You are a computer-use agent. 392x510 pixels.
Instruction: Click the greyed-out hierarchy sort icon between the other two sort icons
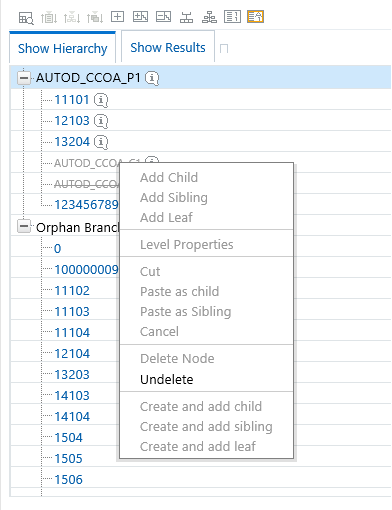tap(72, 17)
